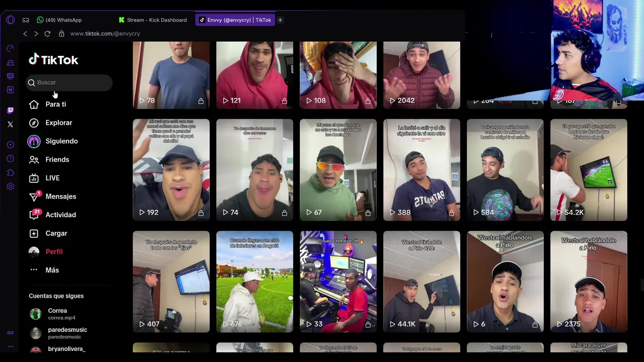644x362 pixels.
Task: Open sidebar setup three-dots at bottom
Action: click(11, 346)
